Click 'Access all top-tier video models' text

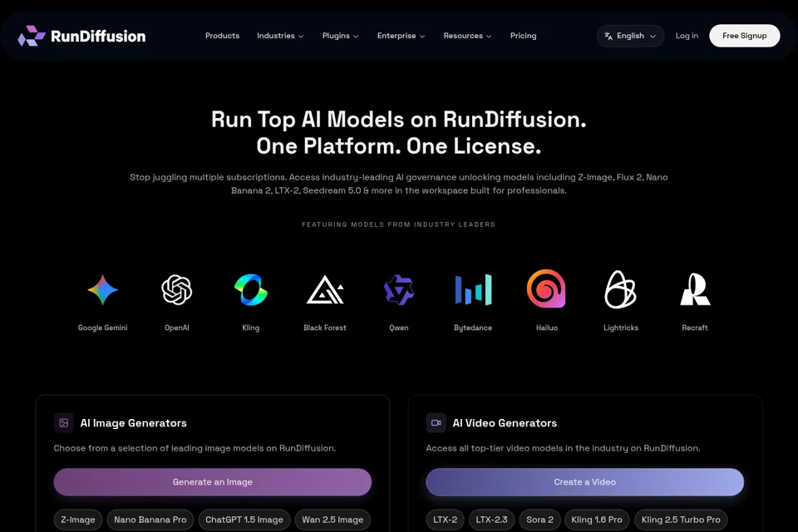click(x=563, y=448)
